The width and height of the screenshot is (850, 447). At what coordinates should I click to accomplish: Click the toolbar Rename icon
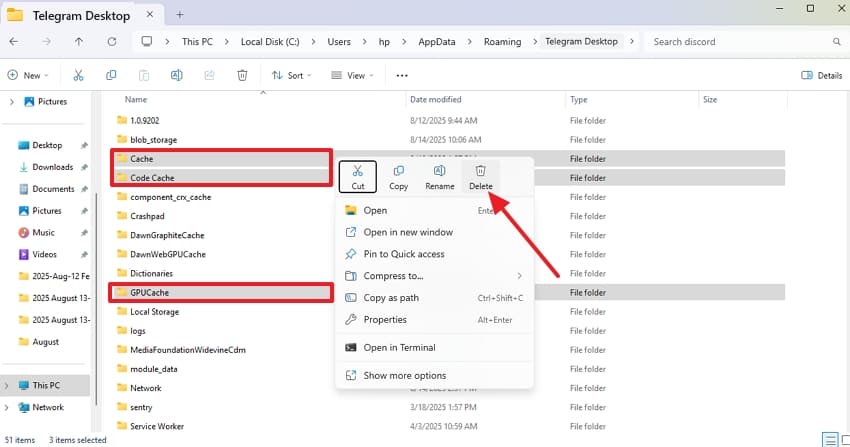coord(177,75)
